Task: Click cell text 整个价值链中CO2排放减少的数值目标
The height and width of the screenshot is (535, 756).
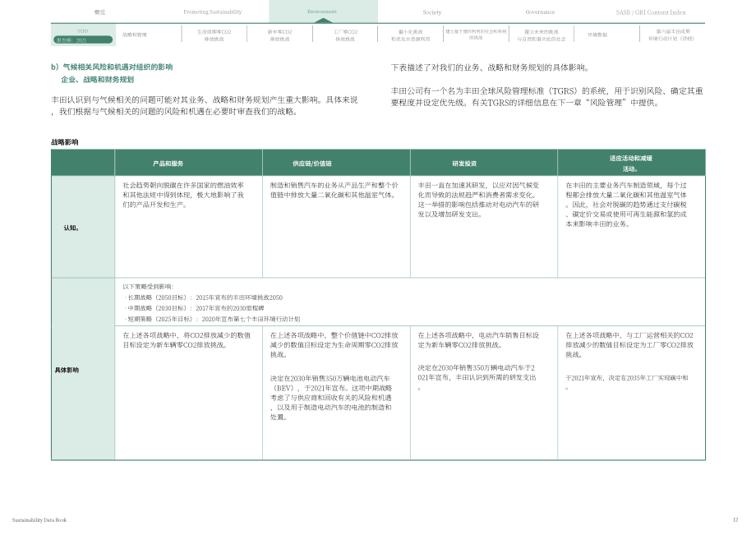Action: point(334,344)
